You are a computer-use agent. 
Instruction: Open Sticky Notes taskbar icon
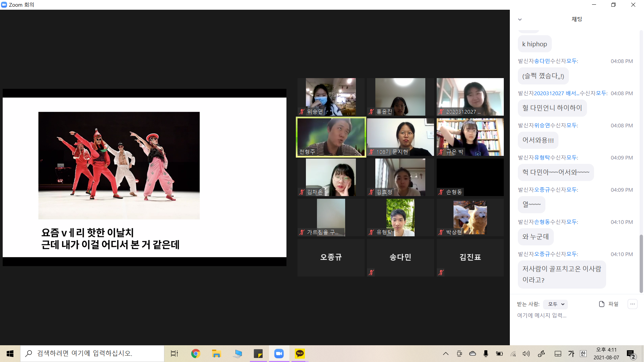(258, 354)
